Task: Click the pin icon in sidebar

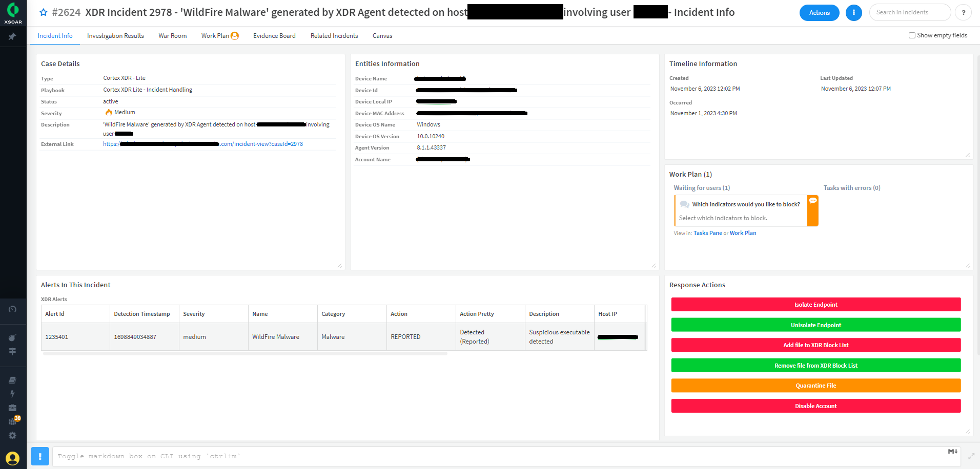Action: 12,36
